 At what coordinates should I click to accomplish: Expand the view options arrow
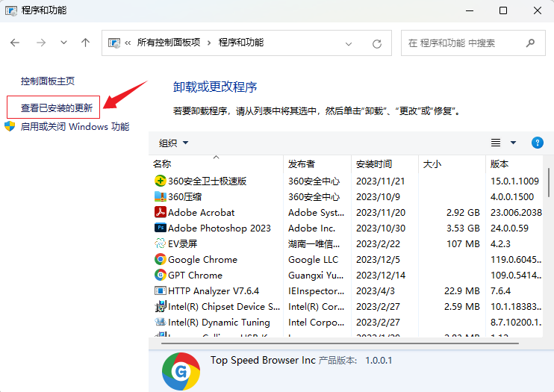tap(514, 143)
